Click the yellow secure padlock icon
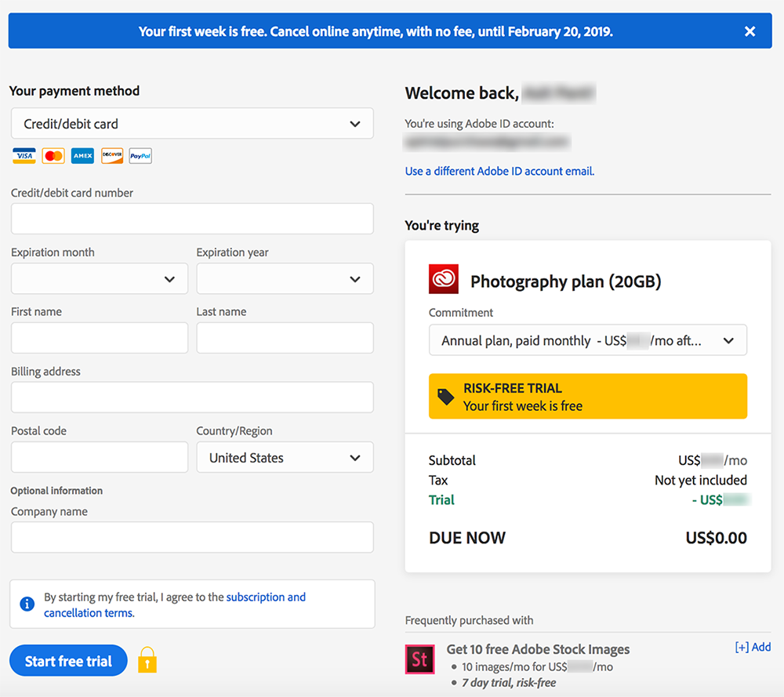Viewport: 784px width, 697px height. point(147,660)
